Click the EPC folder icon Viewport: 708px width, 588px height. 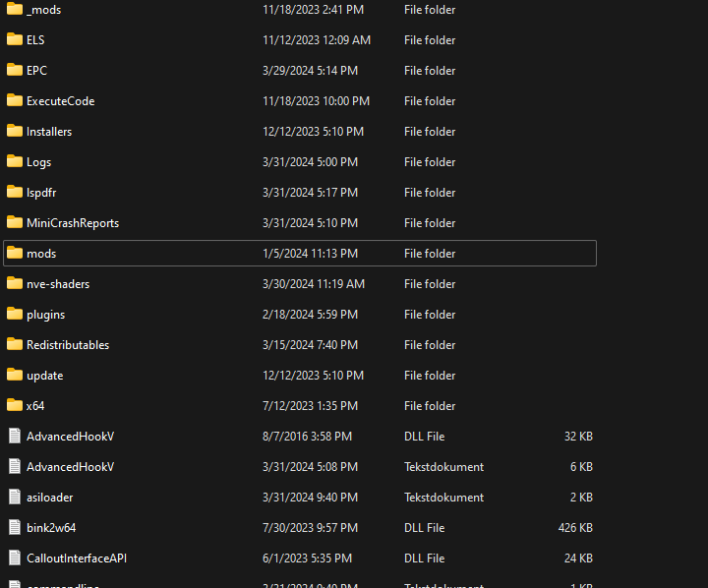[14, 71]
